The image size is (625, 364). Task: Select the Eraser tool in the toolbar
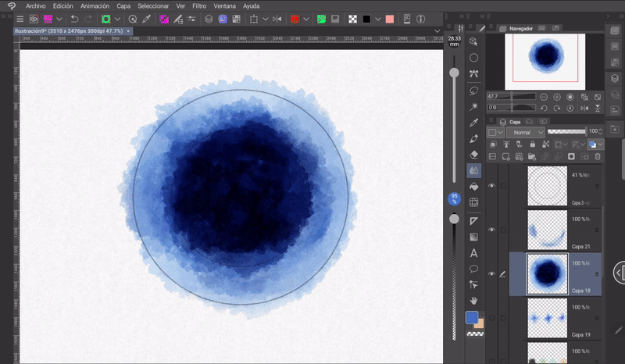point(473,154)
